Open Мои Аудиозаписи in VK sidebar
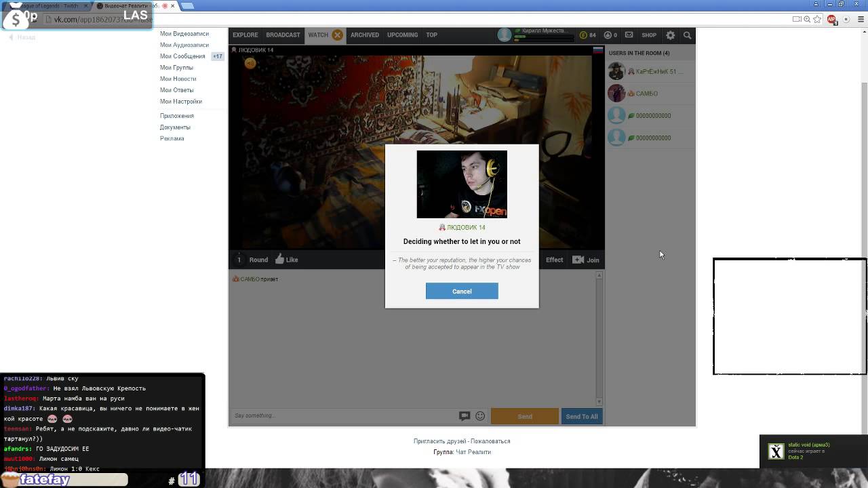The image size is (868, 488). click(184, 45)
